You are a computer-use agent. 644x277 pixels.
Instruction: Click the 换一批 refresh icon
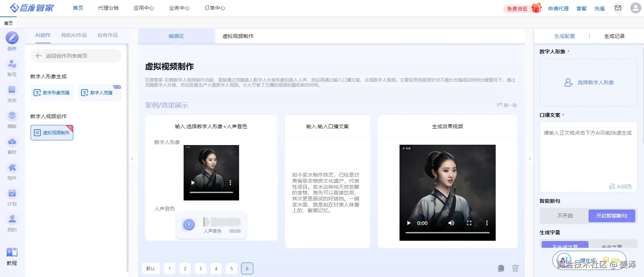499,105
